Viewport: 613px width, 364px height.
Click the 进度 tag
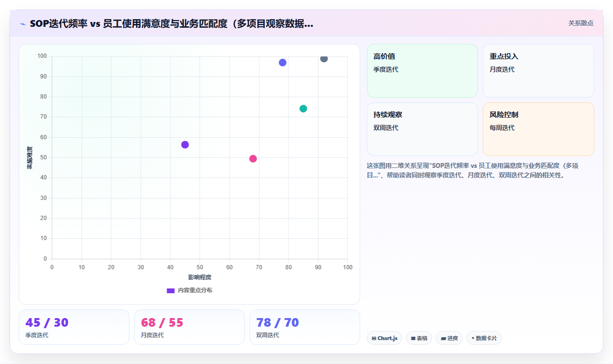449,338
